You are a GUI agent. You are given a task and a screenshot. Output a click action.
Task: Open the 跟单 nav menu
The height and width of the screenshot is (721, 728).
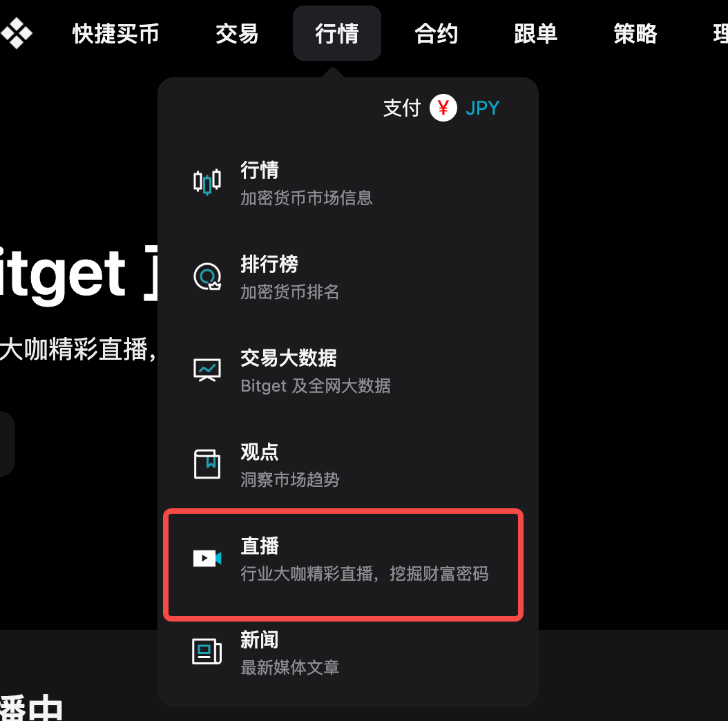[535, 34]
